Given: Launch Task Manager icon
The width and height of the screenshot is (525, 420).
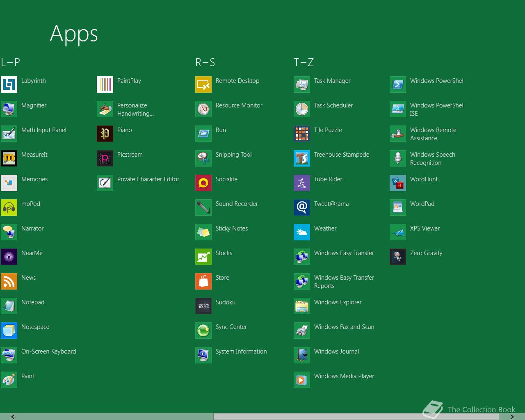Looking at the screenshot, I should tap(302, 84).
